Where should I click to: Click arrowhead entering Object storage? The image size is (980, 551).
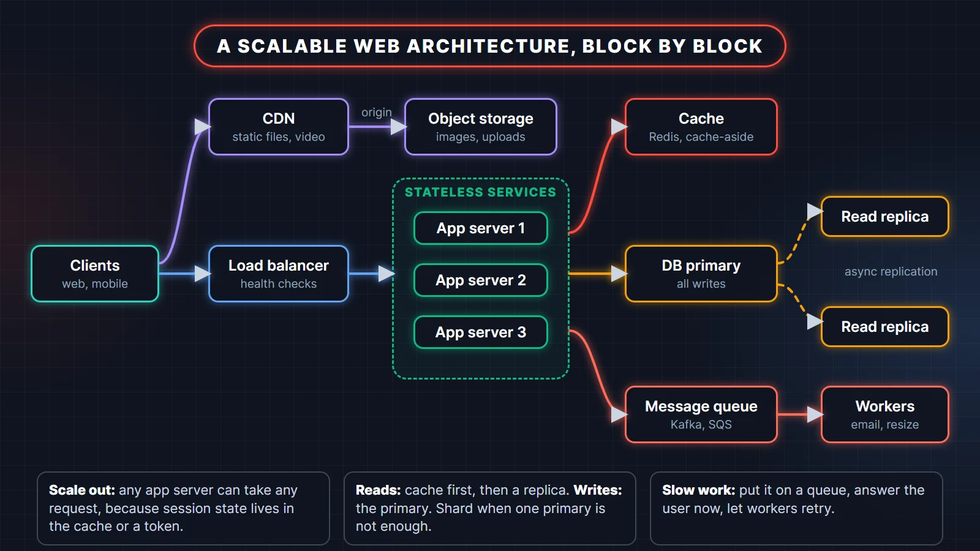pos(398,127)
